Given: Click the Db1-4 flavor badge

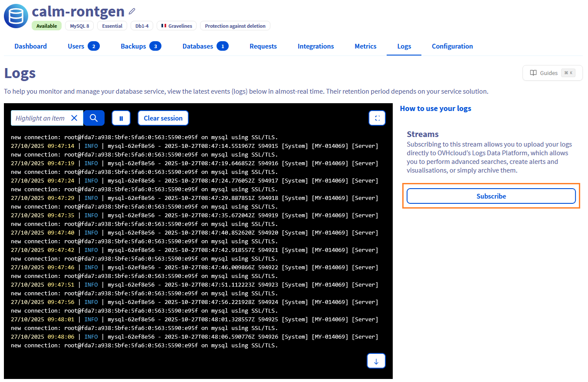Looking at the screenshot, I should tap(141, 26).
